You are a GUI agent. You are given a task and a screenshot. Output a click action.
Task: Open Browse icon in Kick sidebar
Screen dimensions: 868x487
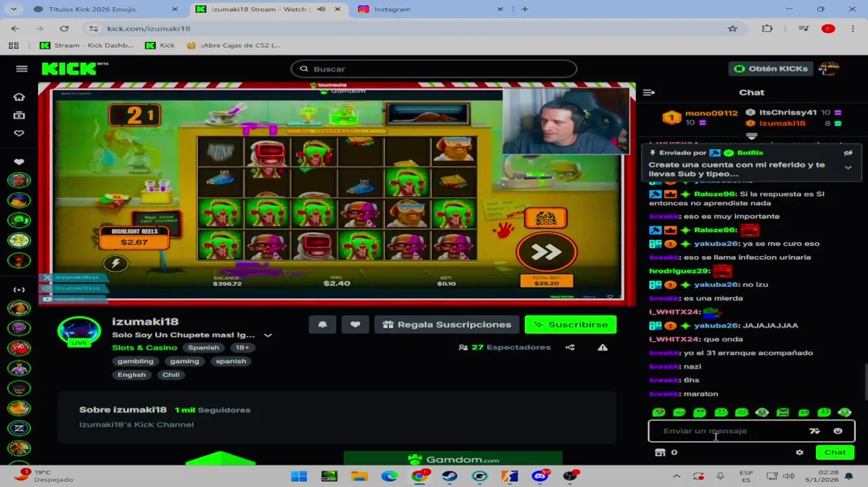point(19,115)
